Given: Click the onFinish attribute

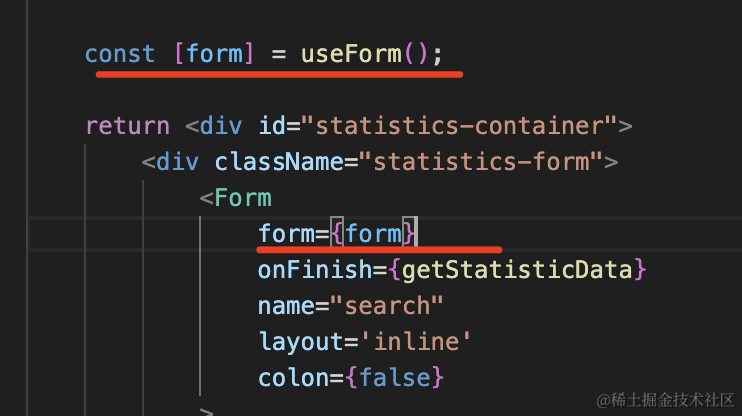Looking at the screenshot, I should point(315,270).
